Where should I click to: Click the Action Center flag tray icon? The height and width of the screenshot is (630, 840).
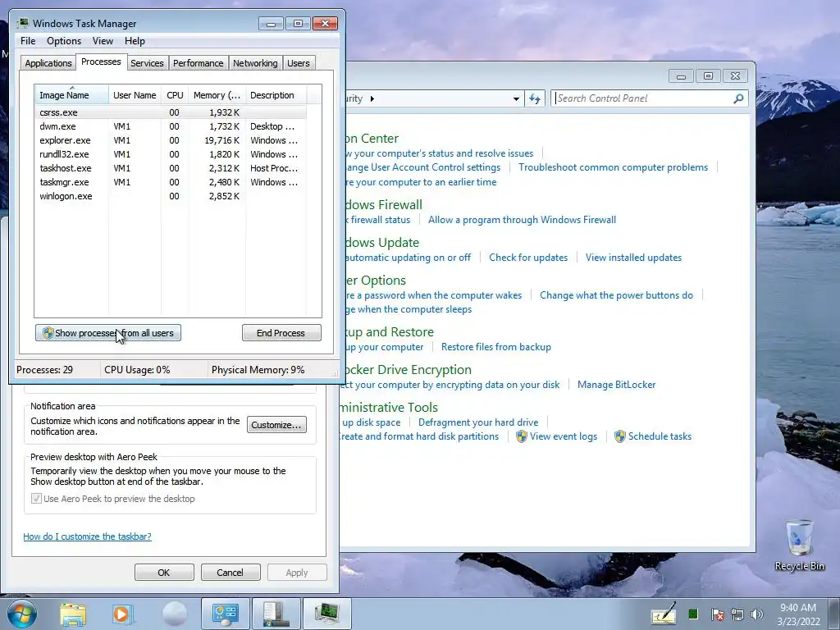(x=718, y=614)
